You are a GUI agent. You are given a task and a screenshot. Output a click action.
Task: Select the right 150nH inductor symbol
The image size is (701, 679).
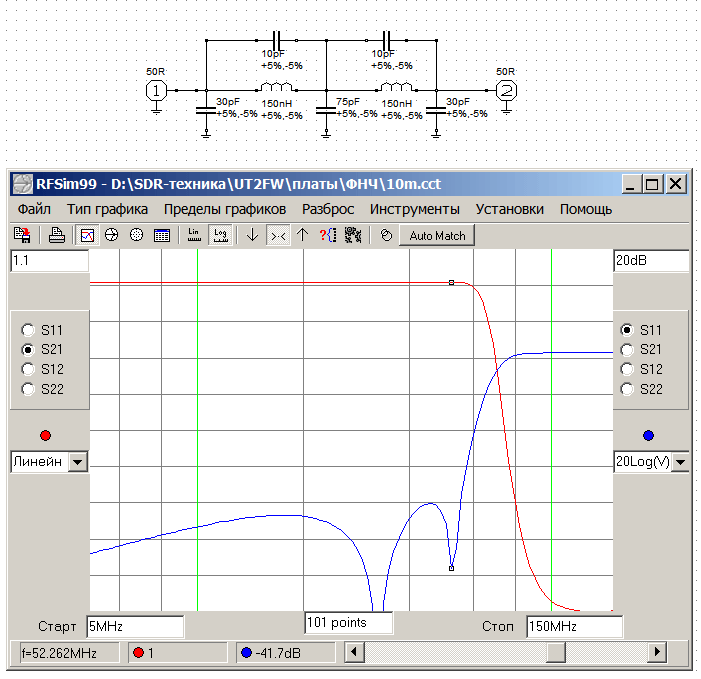pyautogui.click(x=397, y=87)
